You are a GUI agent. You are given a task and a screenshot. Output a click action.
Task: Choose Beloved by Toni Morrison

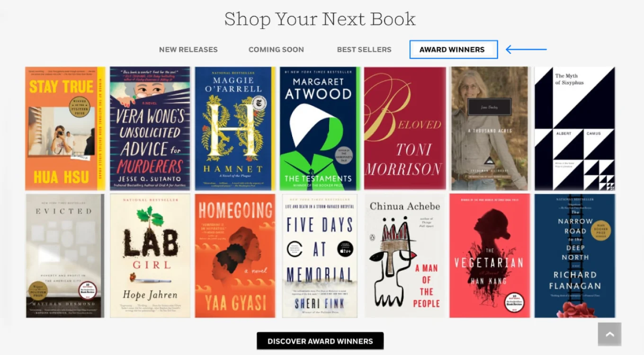click(405, 128)
